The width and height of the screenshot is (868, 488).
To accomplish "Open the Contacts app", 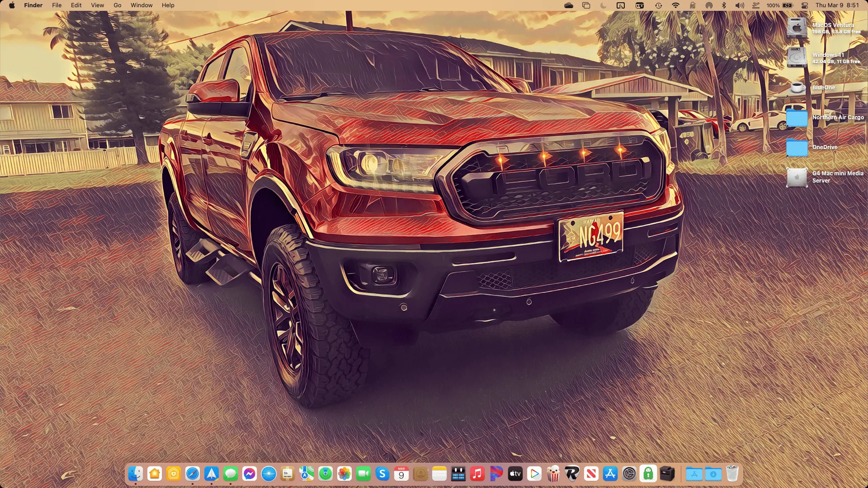I will (420, 474).
